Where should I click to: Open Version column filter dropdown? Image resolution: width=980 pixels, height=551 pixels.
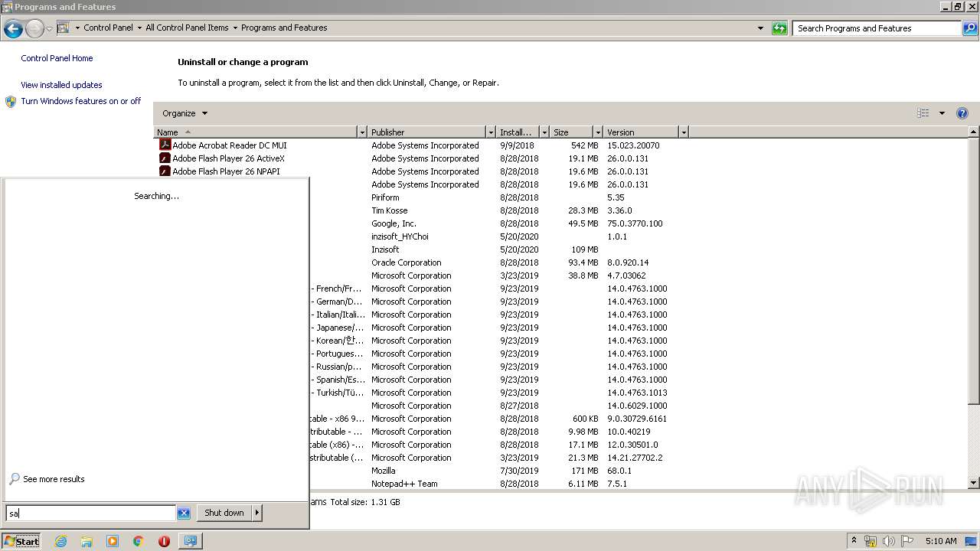(684, 132)
